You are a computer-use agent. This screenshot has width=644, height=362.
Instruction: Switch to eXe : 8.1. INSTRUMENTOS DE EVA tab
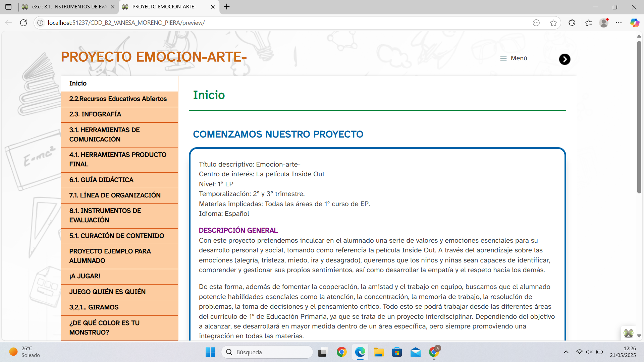[69, 7]
